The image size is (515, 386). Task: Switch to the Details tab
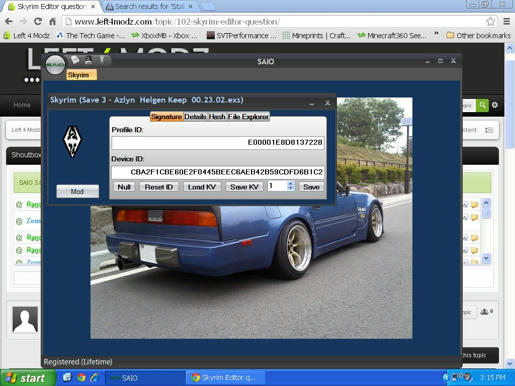195,117
